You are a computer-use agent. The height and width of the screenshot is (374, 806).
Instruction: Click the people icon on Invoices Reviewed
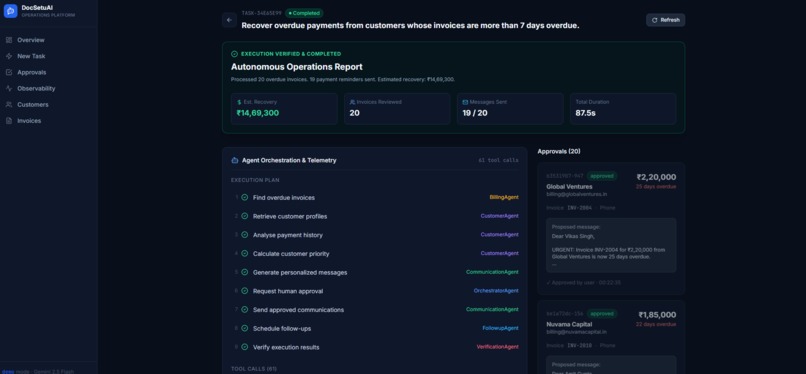pos(352,102)
